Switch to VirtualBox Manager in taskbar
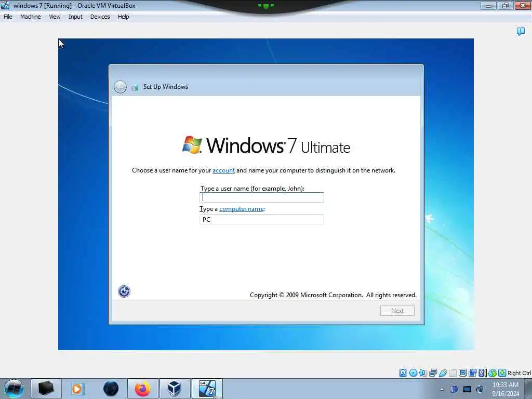Viewport: 532px width, 399px height. pyautogui.click(x=175, y=389)
